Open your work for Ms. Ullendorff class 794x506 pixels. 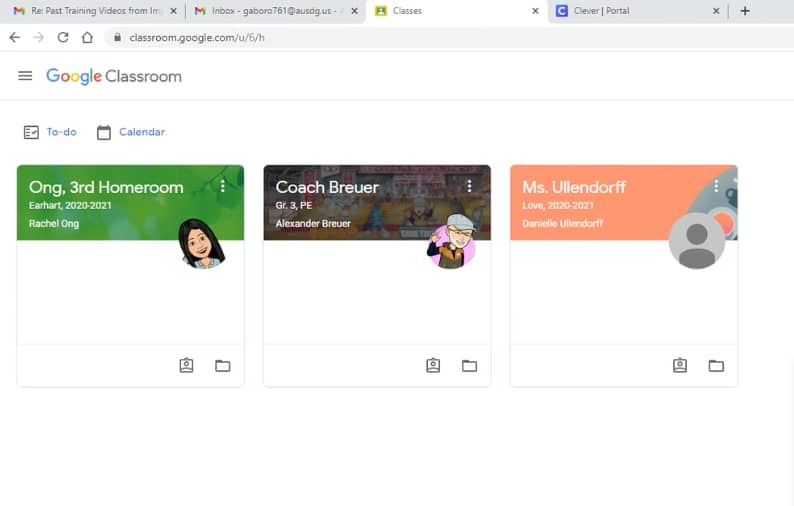pos(680,365)
